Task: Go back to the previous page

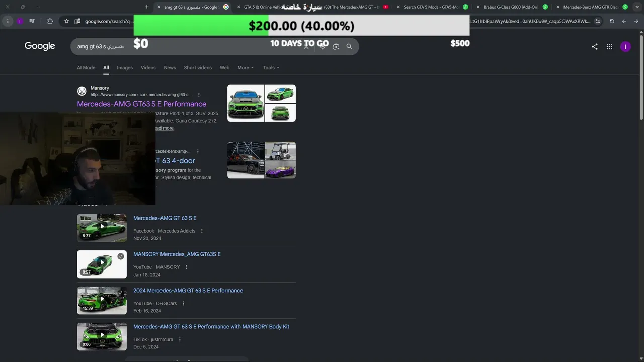Action: [x=636, y=21]
